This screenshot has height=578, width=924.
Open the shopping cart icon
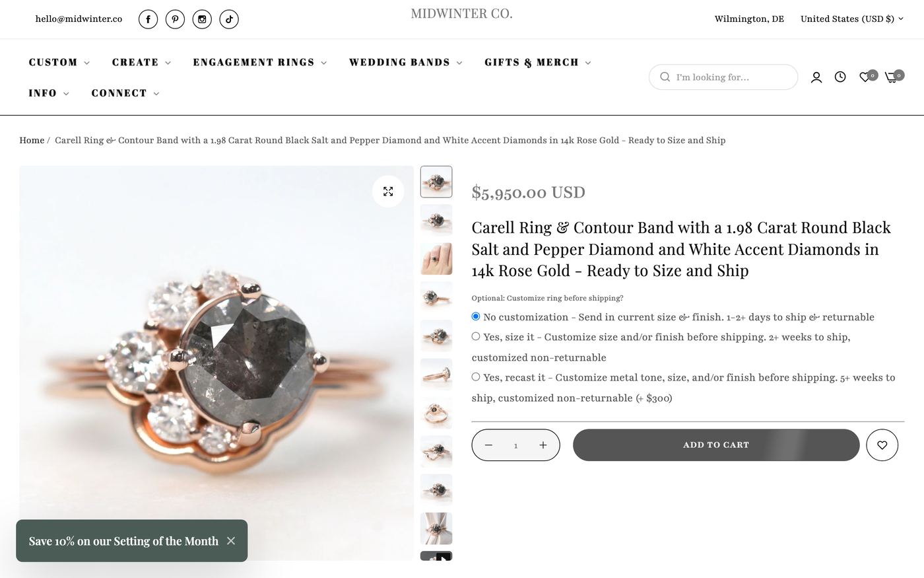[894, 77]
